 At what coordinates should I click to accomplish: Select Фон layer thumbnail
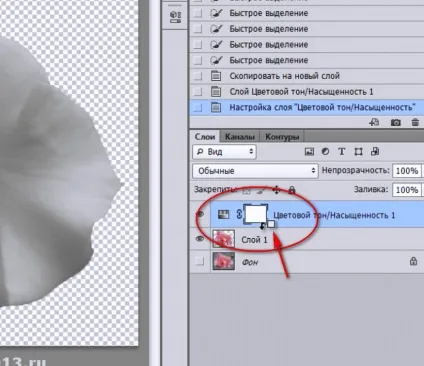click(x=223, y=261)
